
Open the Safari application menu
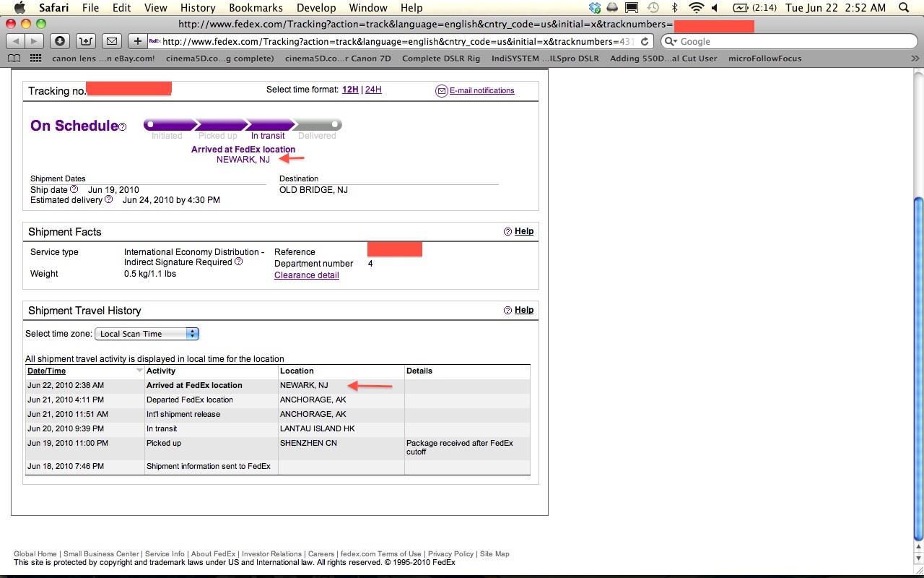[53, 8]
